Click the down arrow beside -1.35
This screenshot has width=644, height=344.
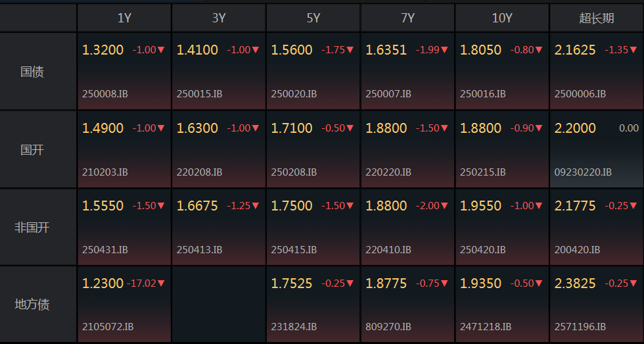(633, 50)
